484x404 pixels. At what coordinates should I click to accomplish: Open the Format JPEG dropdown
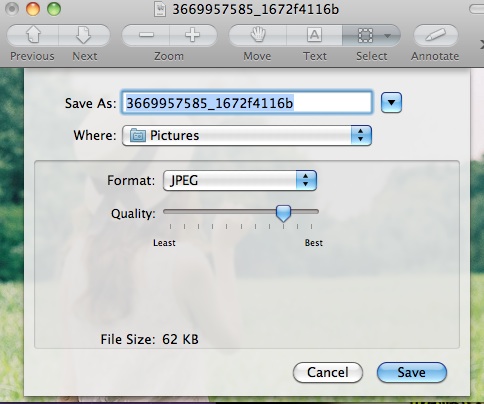(x=240, y=180)
